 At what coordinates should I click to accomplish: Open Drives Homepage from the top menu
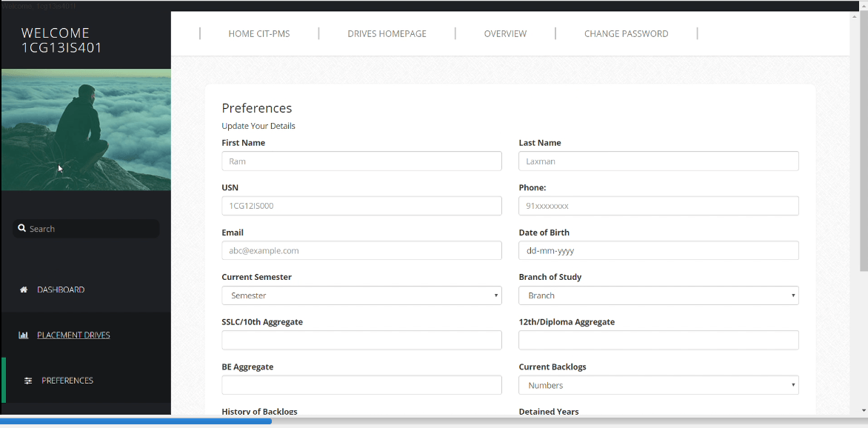(387, 33)
